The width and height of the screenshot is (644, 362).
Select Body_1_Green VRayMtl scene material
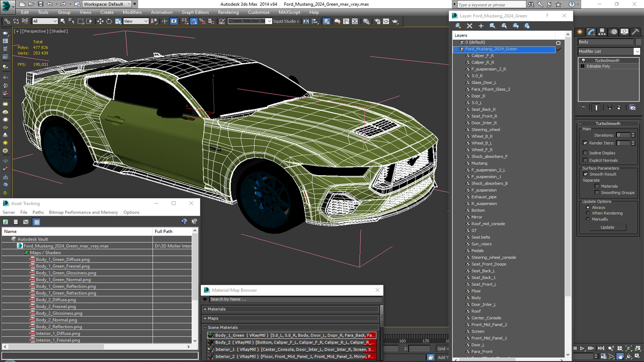[292, 335]
